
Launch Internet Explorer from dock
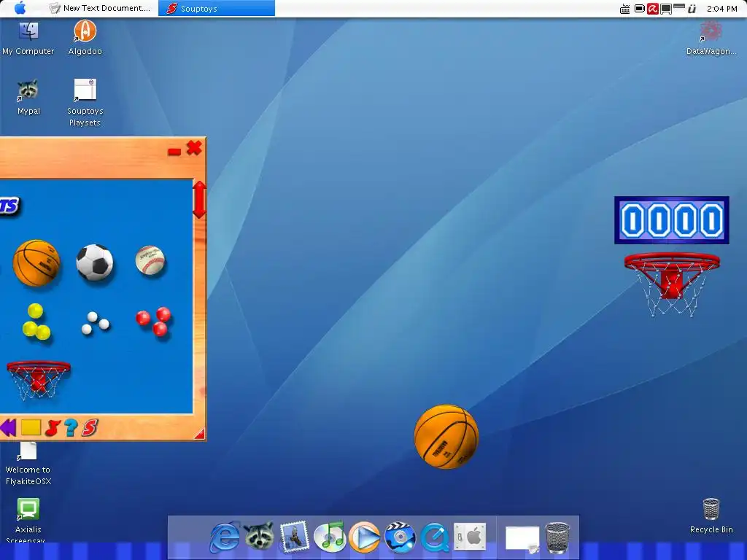coord(225,537)
